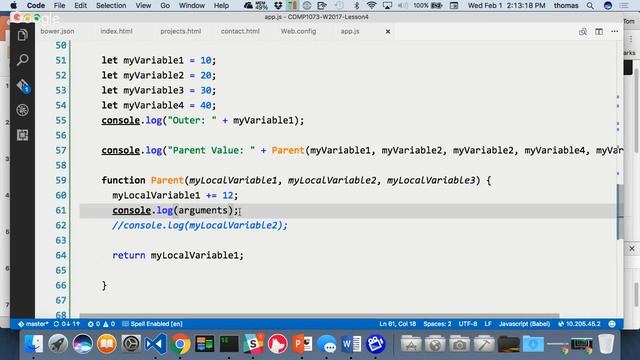Open the Extensions view in the activity bar

click(x=22, y=135)
